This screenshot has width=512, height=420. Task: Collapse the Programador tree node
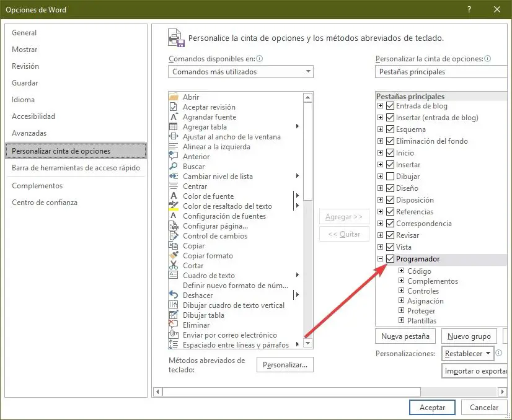[x=380, y=259]
